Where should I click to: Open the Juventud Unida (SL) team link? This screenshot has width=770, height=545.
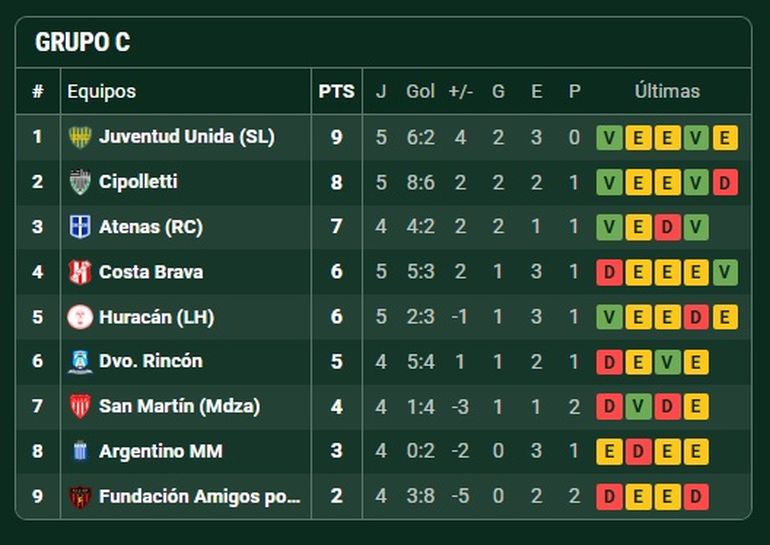pos(186,137)
